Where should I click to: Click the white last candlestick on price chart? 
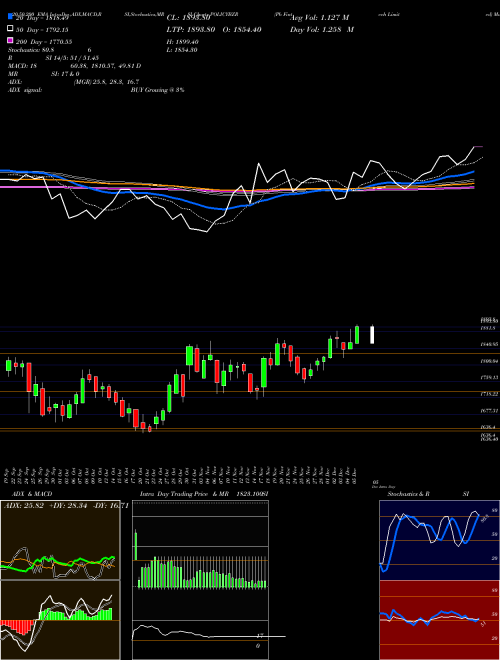point(372,335)
